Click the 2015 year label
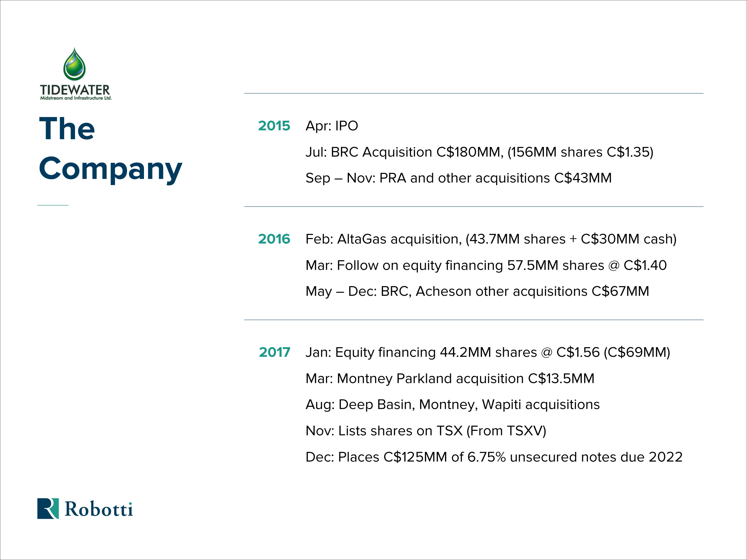747x560 pixels. pos(274,126)
